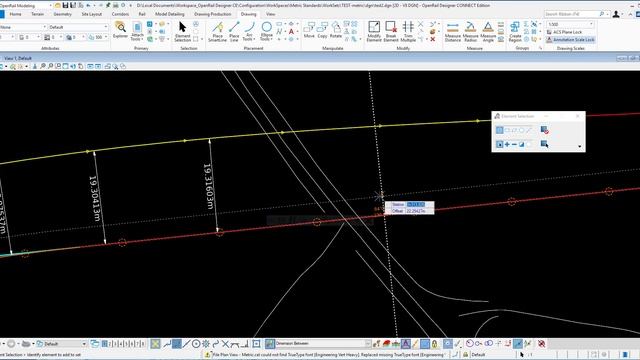Select the 19.30413m dimension text
The width and height of the screenshot is (640, 360).
[x=94, y=199]
